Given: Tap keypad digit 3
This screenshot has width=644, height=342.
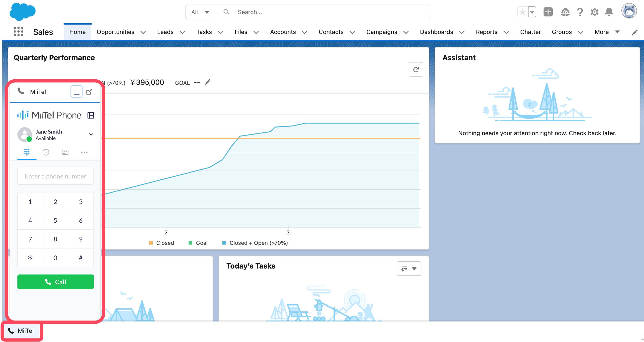Looking at the screenshot, I should click(81, 202).
